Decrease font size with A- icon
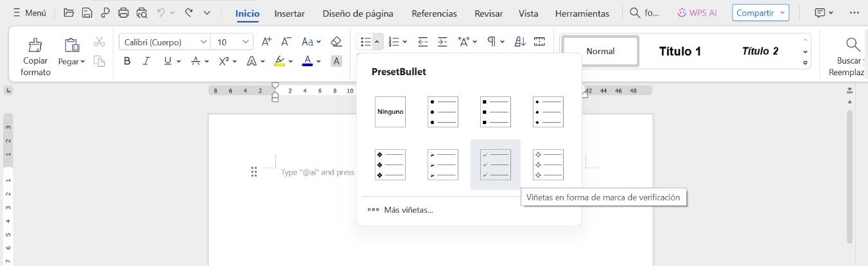The image size is (868, 266). point(286,42)
